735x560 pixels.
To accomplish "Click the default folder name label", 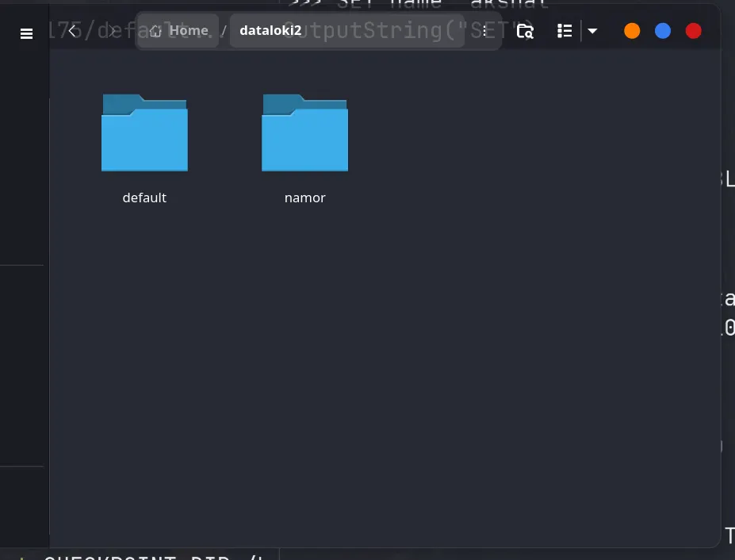I will click(144, 198).
